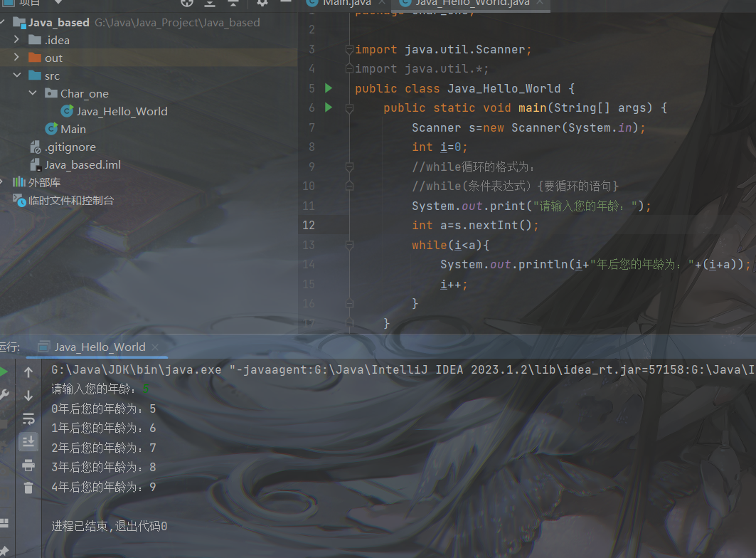Viewport: 756px width, 558px height.
Task: Select Java_based.iml in project tree
Action: [x=83, y=165]
